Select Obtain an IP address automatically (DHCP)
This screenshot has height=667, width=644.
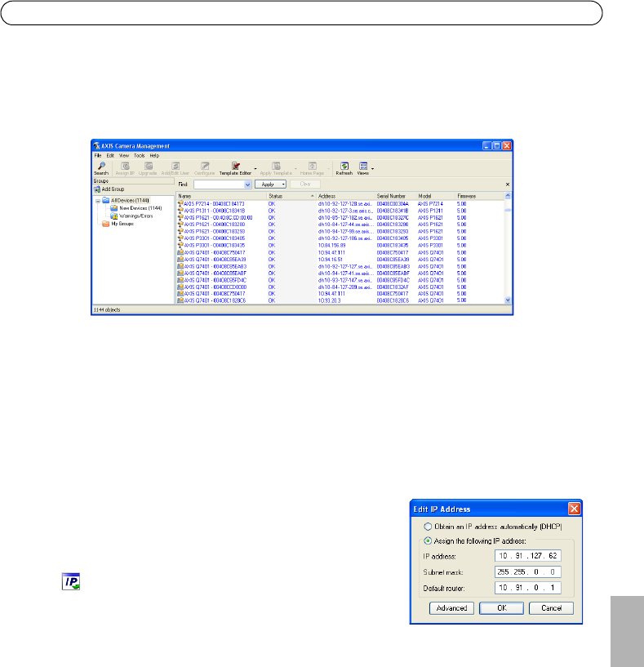428,527
